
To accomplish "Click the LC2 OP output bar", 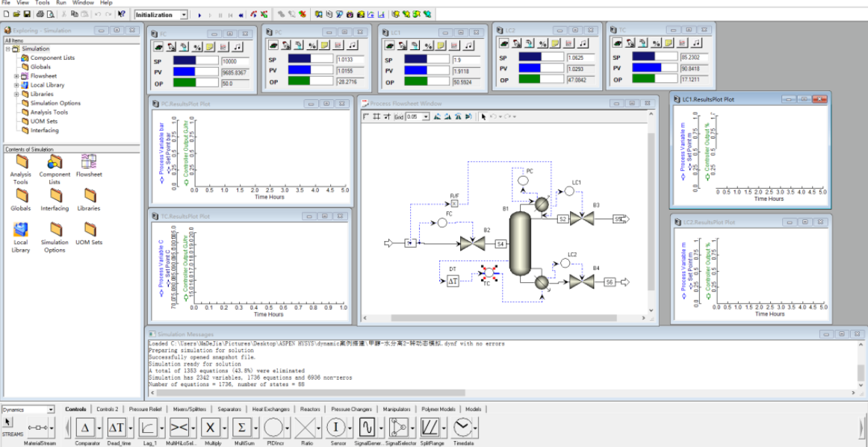I will point(542,80).
